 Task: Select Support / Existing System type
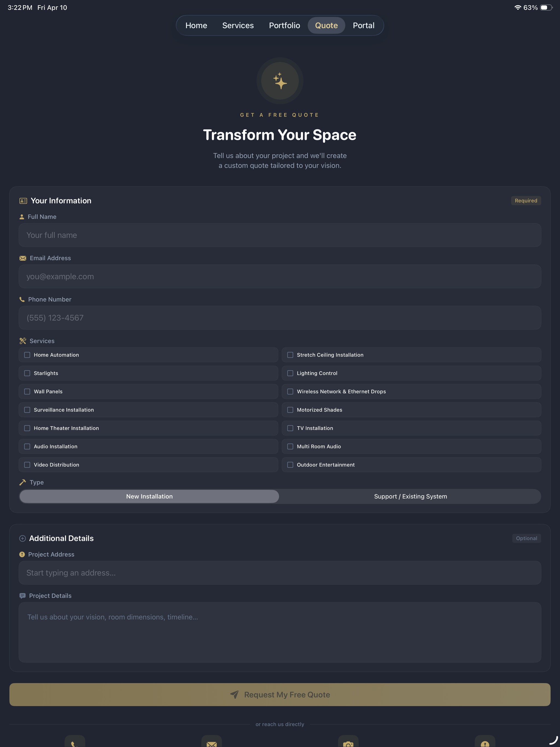tap(410, 497)
